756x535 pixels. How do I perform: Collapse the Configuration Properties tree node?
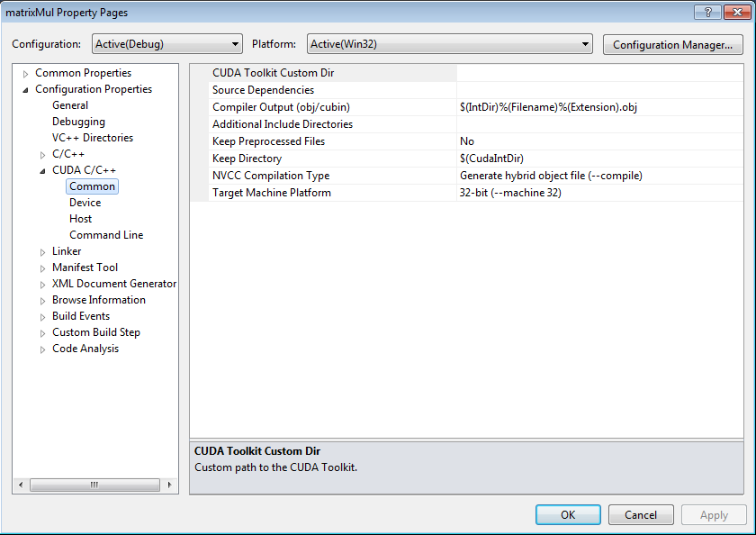click(x=25, y=89)
